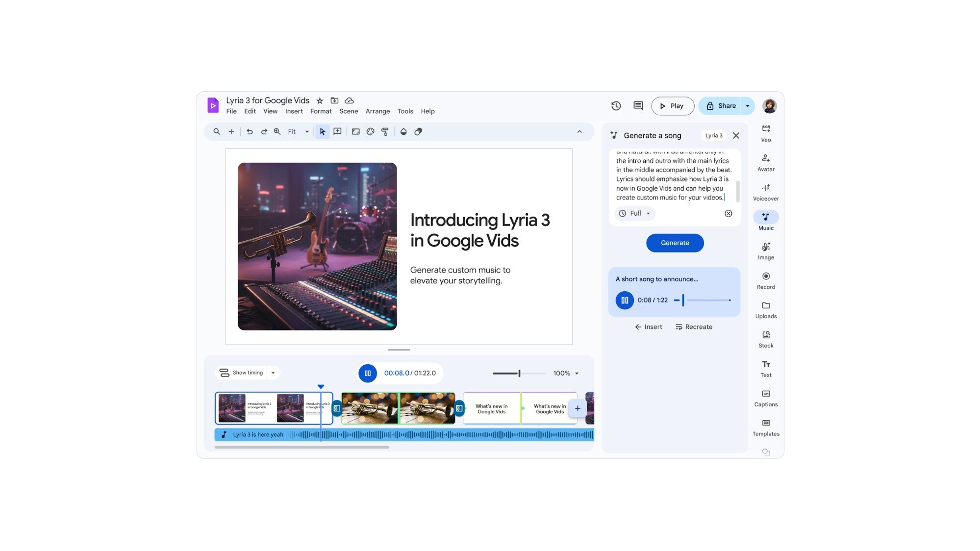
Task: Open the Format menu
Action: tap(321, 111)
